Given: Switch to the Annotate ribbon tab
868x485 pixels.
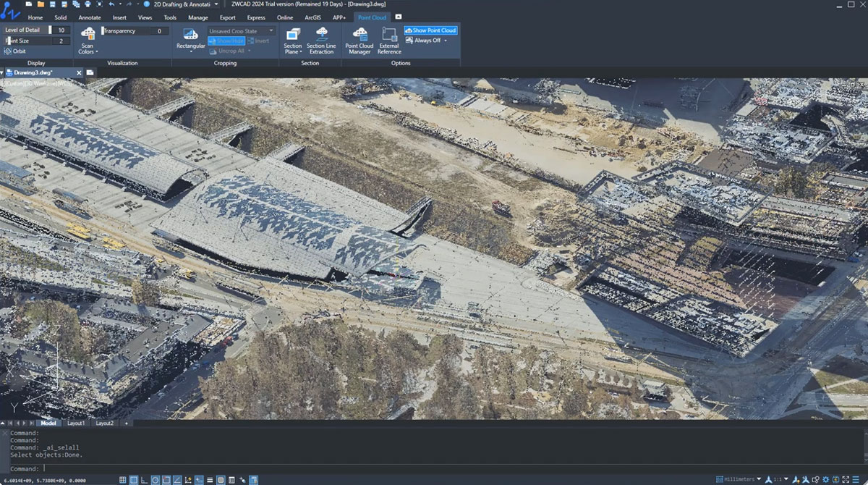Looking at the screenshot, I should 90,17.
